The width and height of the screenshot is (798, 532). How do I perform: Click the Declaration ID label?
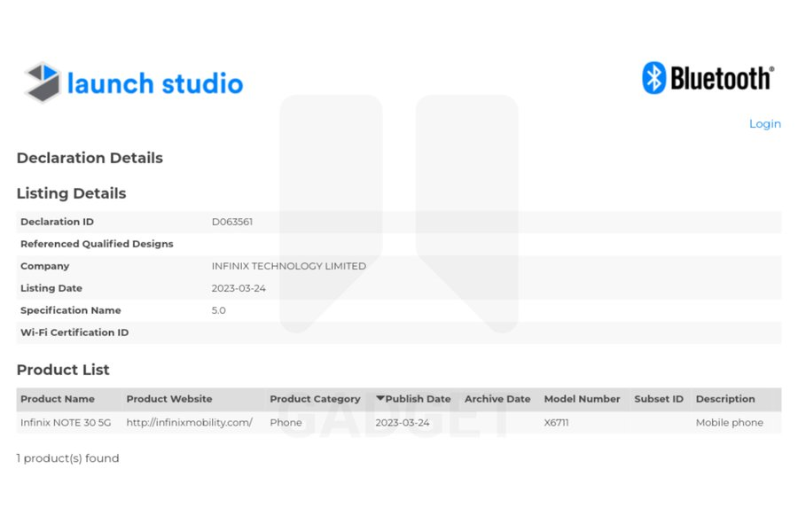pos(57,222)
